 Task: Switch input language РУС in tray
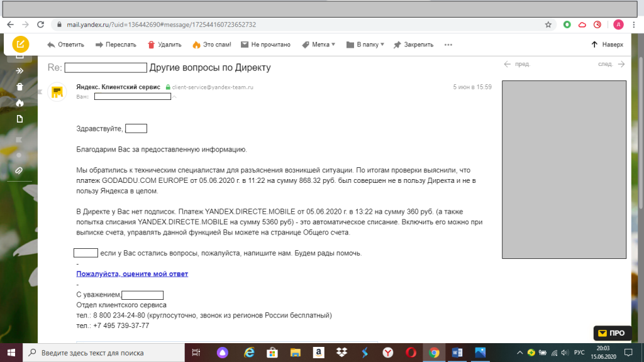pos(579,353)
